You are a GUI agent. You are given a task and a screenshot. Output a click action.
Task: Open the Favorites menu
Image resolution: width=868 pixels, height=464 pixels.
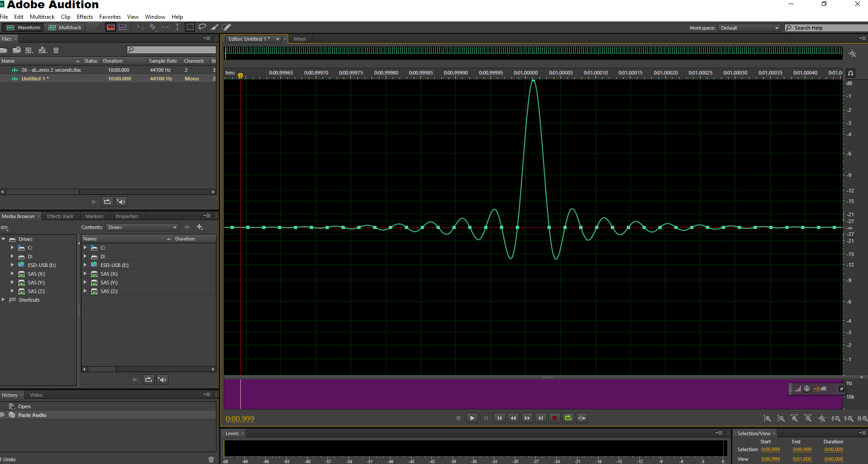110,17
